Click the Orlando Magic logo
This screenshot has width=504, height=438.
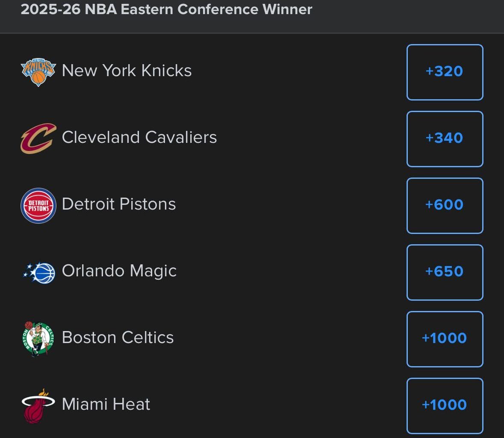38,271
